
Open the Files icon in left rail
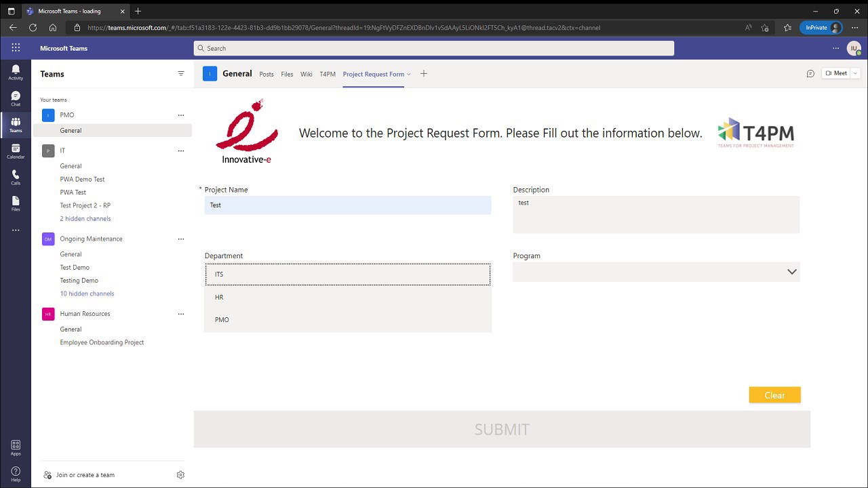tap(16, 204)
